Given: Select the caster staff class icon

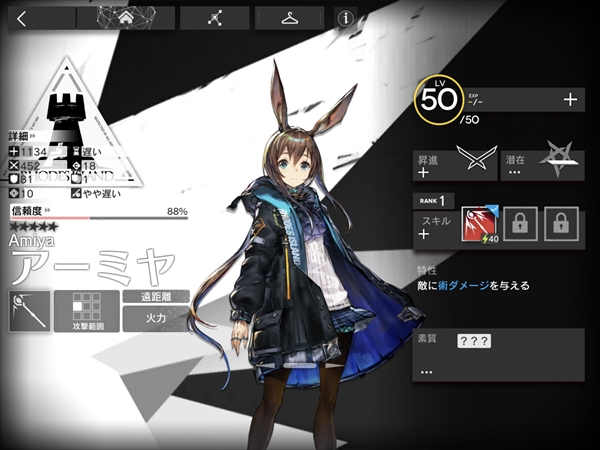Looking at the screenshot, I should pyautogui.click(x=30, y=311).
